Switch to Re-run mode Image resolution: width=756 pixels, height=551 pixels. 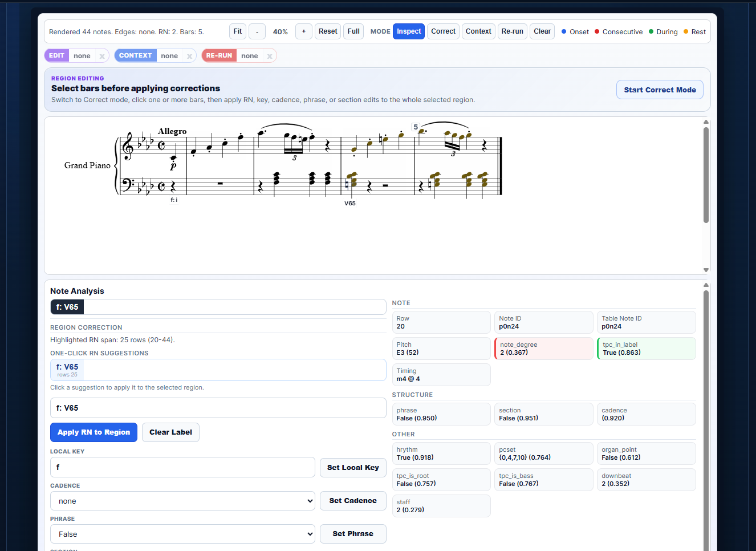pos(512,31)
